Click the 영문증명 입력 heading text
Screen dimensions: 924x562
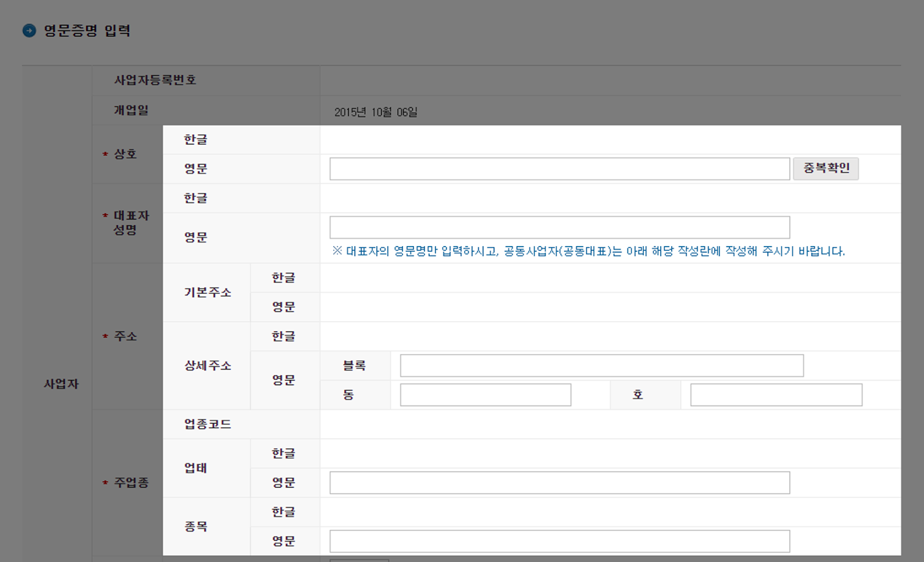pyautogui.click(x=87, y=31)
